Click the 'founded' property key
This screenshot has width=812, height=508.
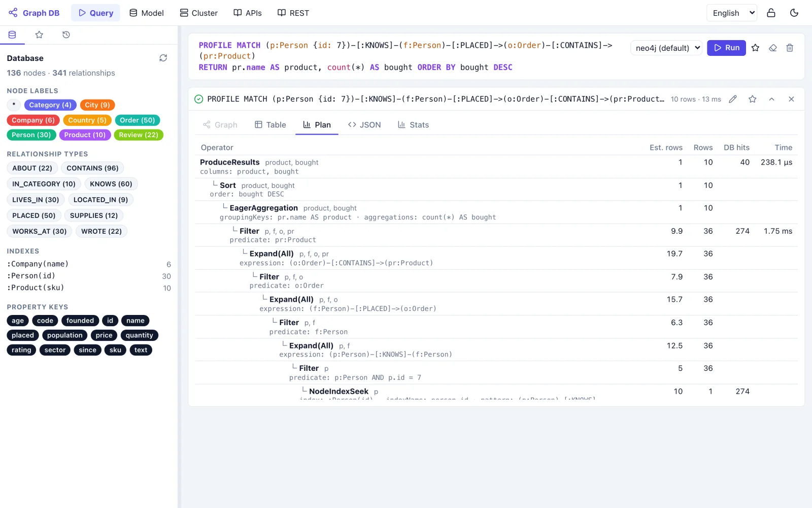[x=80, y=321]
